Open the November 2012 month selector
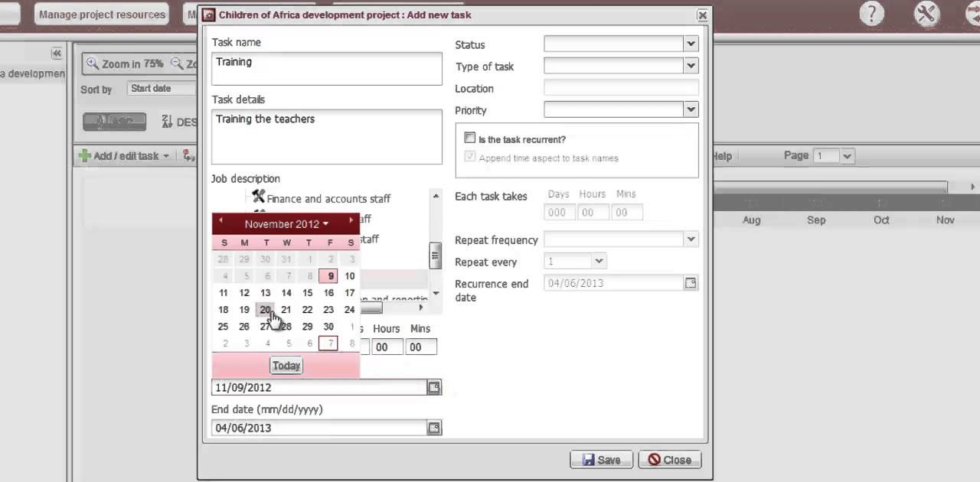Screen dimensions: 980x482 286,224
